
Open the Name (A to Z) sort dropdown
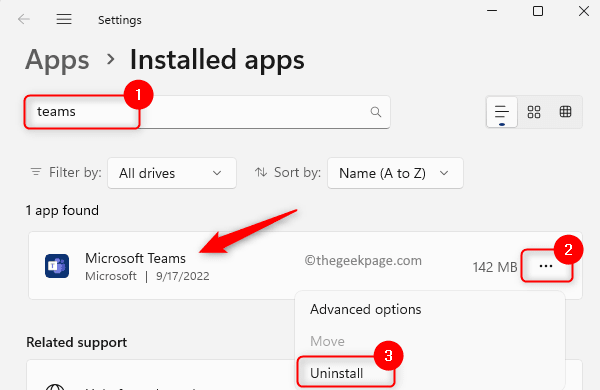pyautogui.click(x=395, y=173)
